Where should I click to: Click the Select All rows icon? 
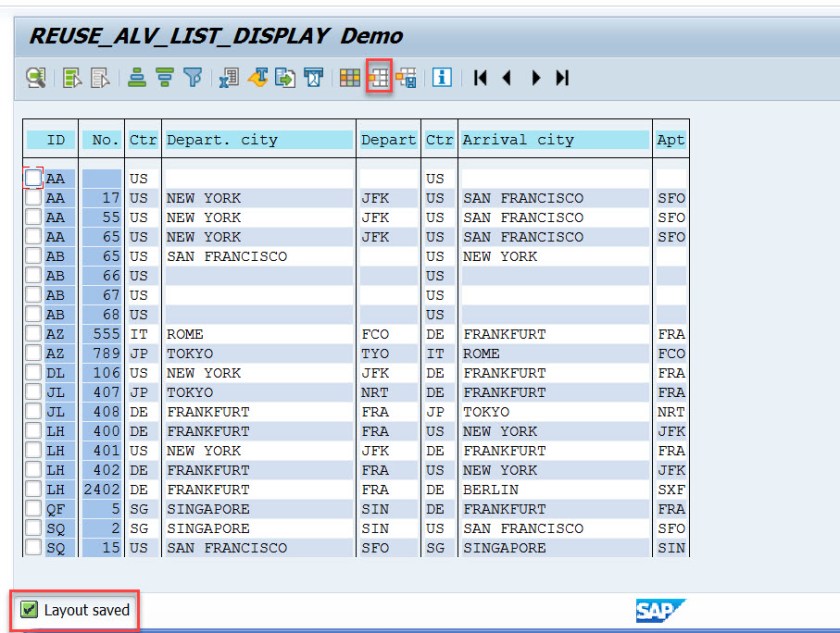click(72, 78)
